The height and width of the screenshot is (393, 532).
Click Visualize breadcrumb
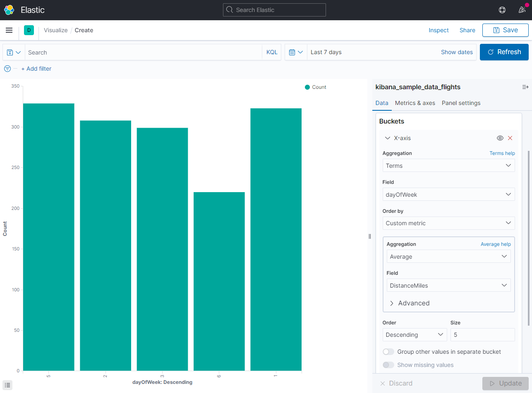56,30
